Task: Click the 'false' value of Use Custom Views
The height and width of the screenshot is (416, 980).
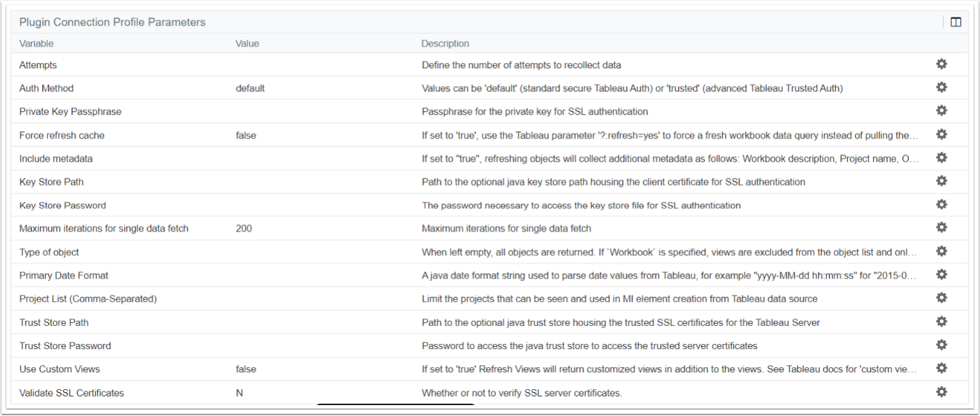Action: pos(246,369)
